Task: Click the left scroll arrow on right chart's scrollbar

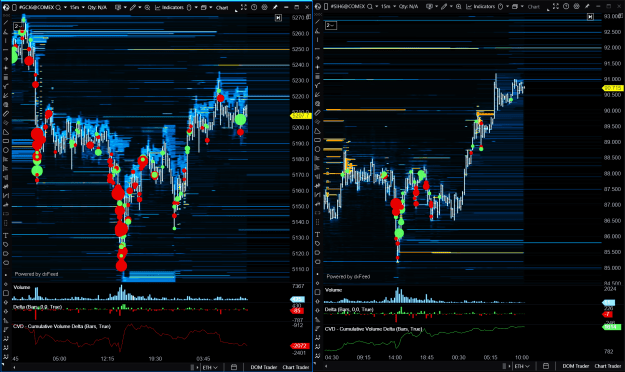Action: pos(326,366)
